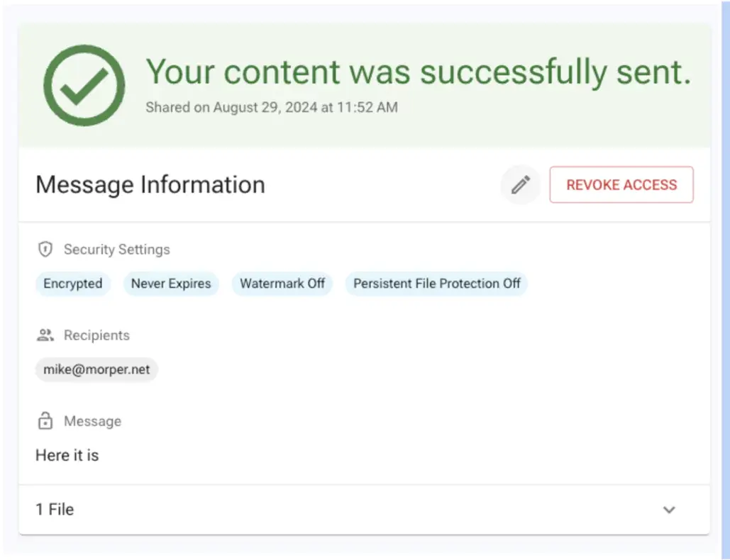Click the 1 File label
This screenshot has width=730, height=560.
55,510
